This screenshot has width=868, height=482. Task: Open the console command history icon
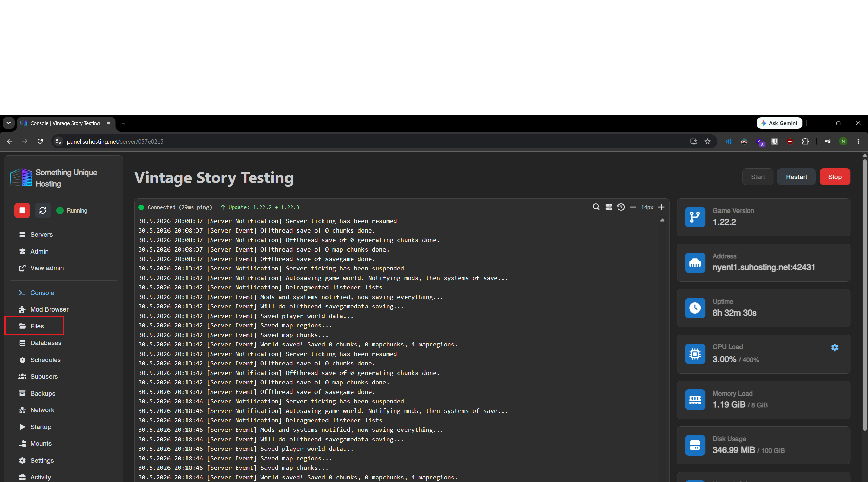pos(621,207)
